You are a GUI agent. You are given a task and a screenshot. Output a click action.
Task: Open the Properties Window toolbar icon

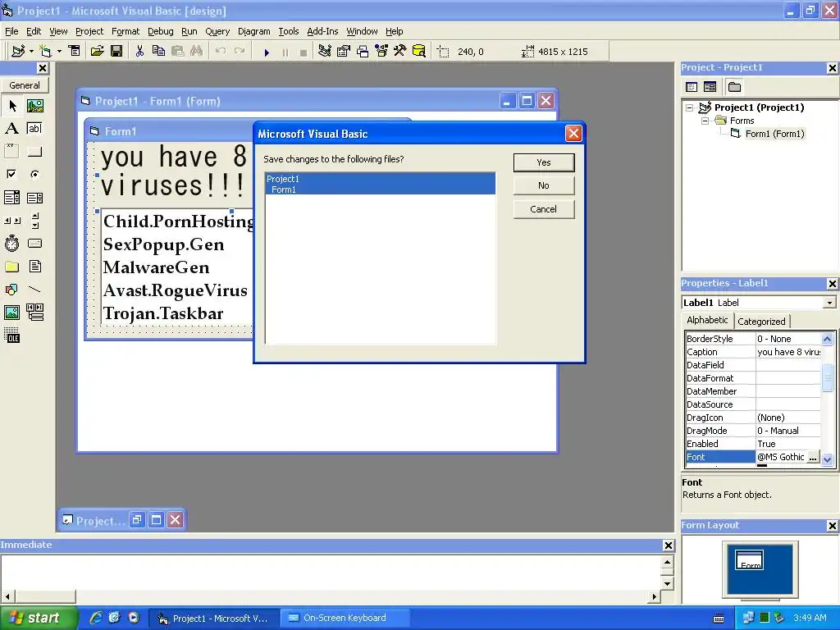pyautogui.click(x=344, y=52)
